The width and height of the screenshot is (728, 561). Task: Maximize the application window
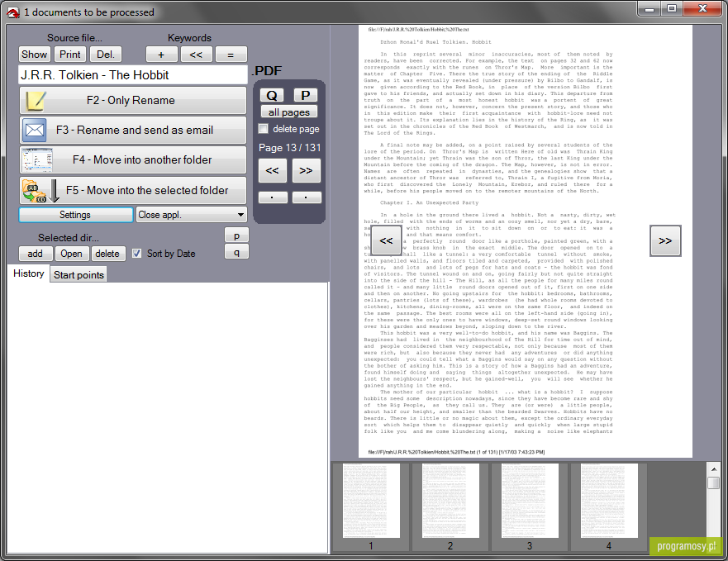point(671,9)
